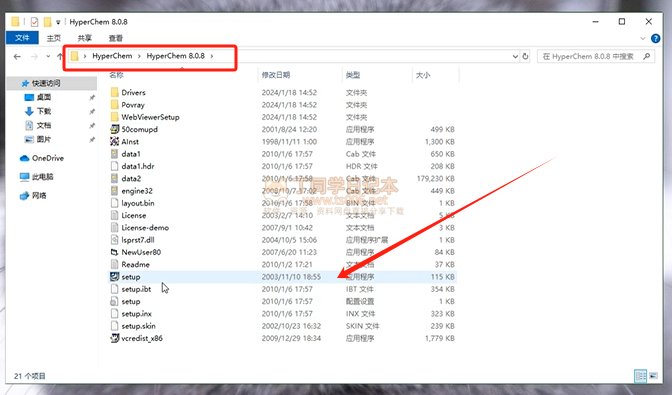
Task: Sort by the 类型 column header
Action: click(353, 75)
